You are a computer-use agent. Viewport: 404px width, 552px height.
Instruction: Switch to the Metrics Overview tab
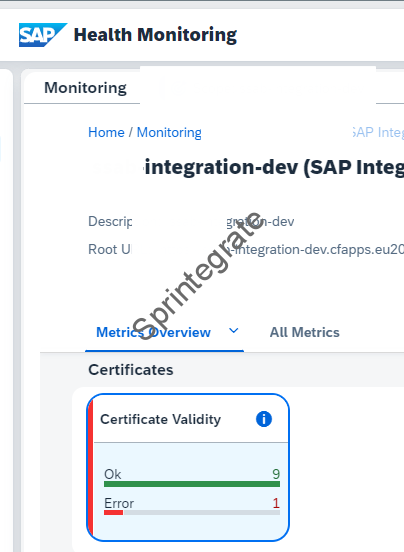[x=153, y=332]
